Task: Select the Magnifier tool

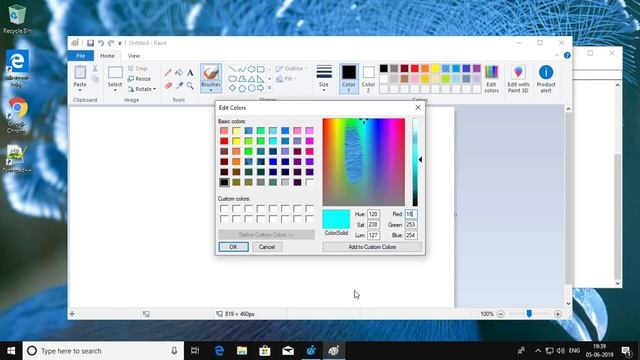Action: (x=190, y=85)
